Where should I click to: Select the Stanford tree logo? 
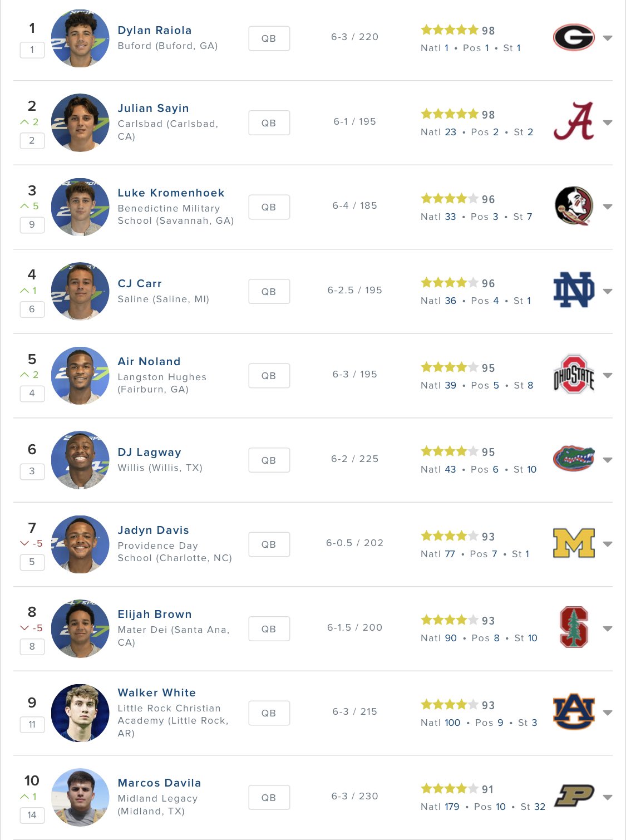point(574,627)
